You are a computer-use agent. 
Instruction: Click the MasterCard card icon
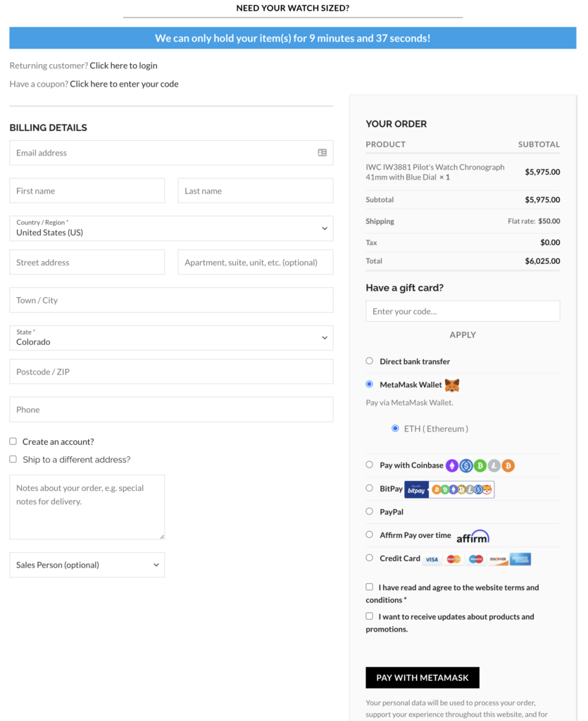(453, 559)
